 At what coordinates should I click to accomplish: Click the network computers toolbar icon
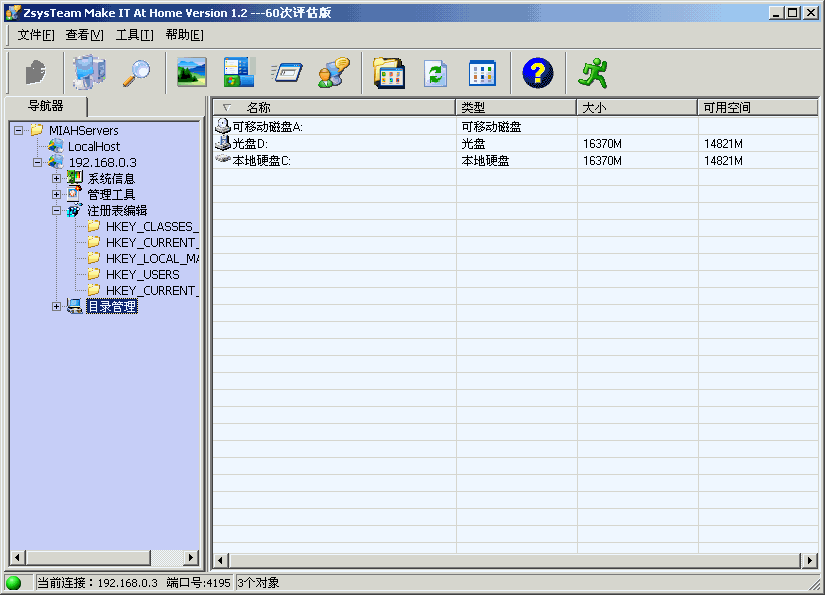click(x=88, y=73)
